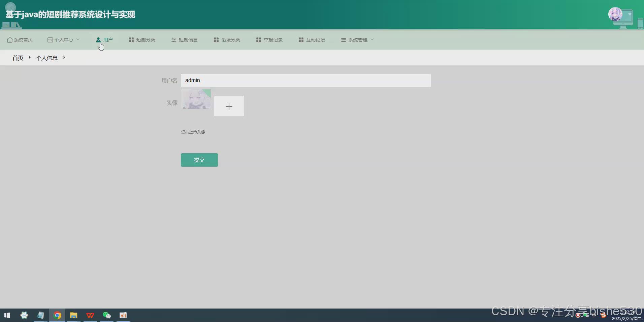This screenshot has height=322, width=644.
Task: Expand the 系统管理 dropdown menu
Action: tap(357, 40)
